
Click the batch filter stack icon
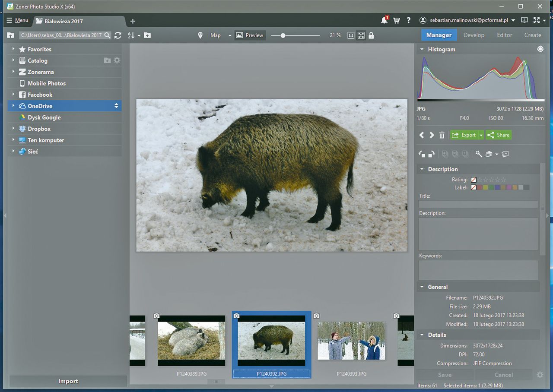(489, 154)
